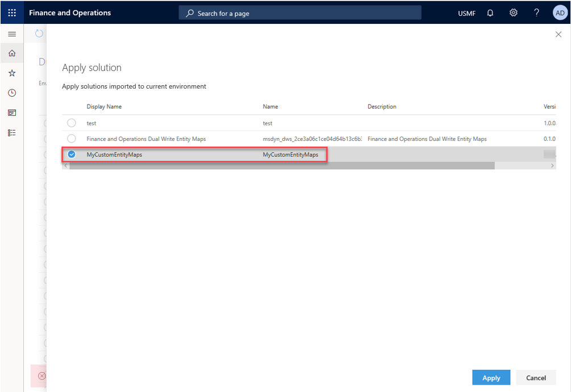Click the MyCustomEntityMaps display name cell
This screenshot has width=571, height=392.
[x=114, y=155]
